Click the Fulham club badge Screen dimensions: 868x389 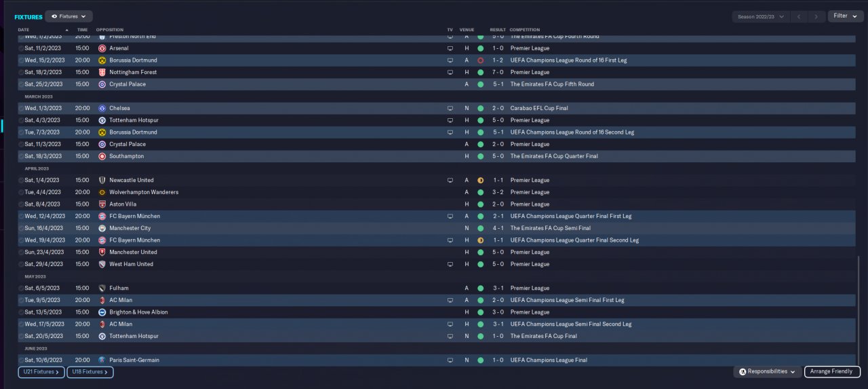102,289
